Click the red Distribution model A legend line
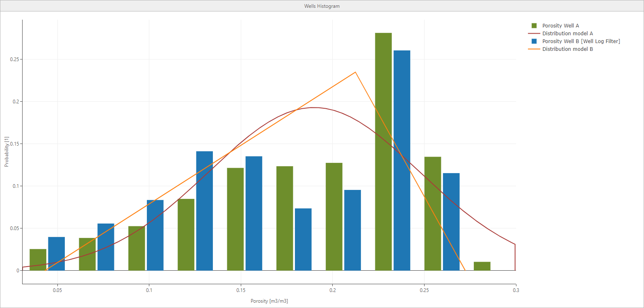The height and width of the screenshot is (308, 644). pyautogui.click(x=534, y=33)
